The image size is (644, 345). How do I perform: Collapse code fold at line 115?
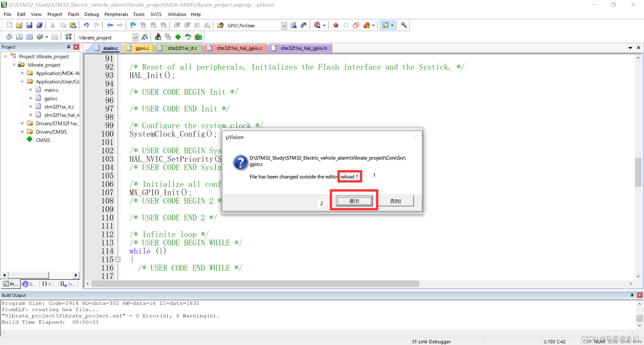(x=118, y=259)
